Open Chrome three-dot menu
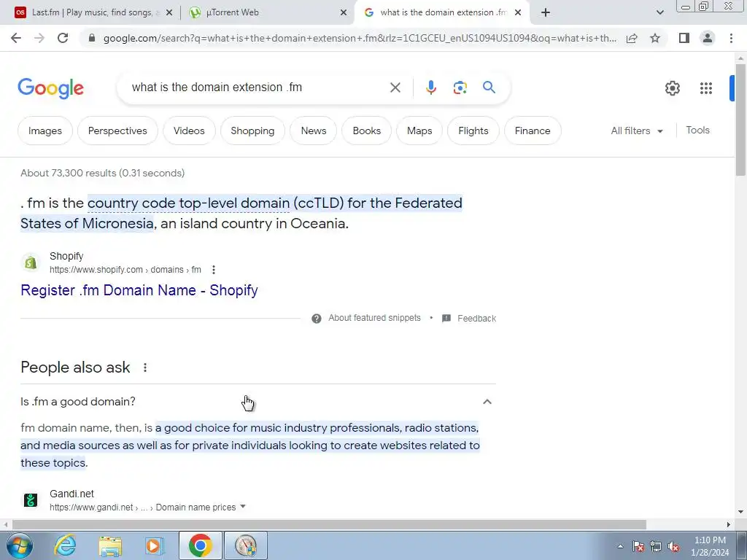Screen dimensions: 747x560 (731, 38)
